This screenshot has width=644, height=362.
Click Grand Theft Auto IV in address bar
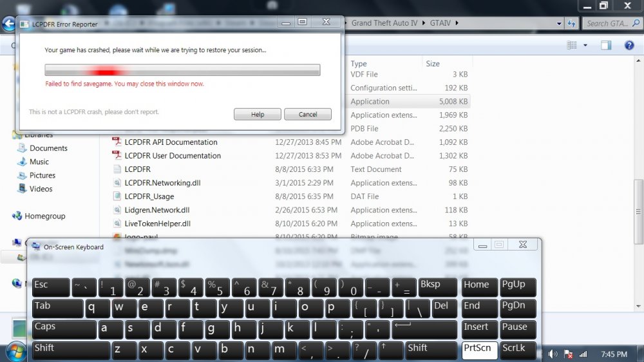pyautogui.click(x=384, y=23)
